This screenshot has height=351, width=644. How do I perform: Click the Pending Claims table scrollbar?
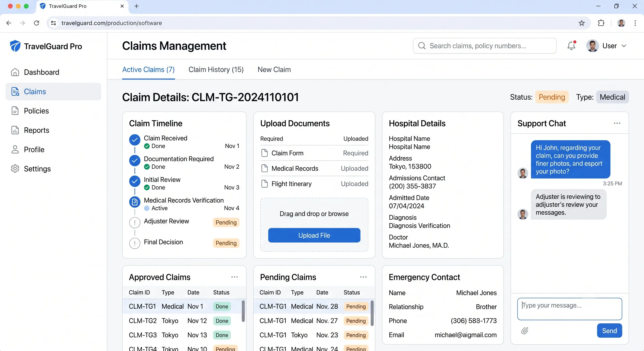click(372, 313)
